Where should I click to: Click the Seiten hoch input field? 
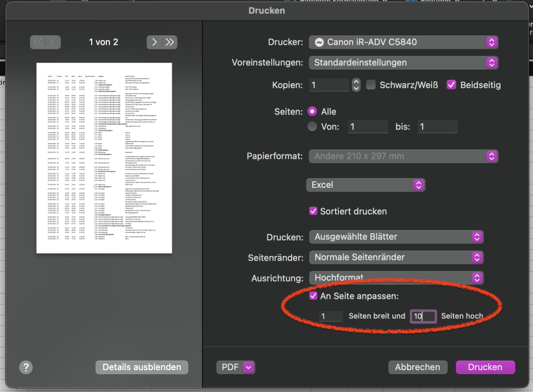click(x=423, y=316)
